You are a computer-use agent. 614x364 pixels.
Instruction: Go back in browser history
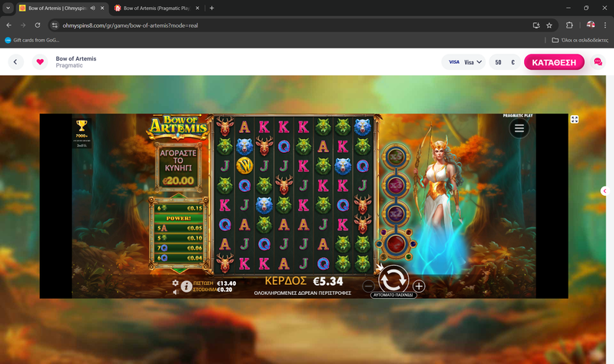[x=8, y=25]
